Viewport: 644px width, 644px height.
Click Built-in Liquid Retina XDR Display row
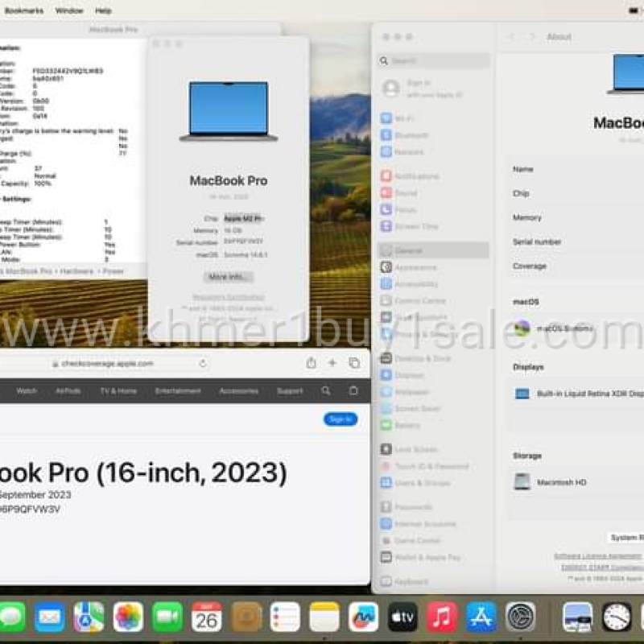577,394
